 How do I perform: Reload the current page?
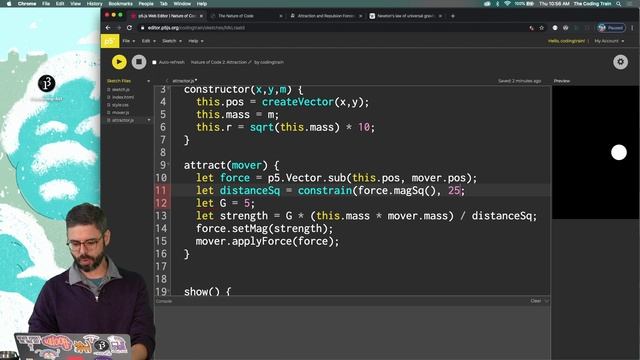129,28
